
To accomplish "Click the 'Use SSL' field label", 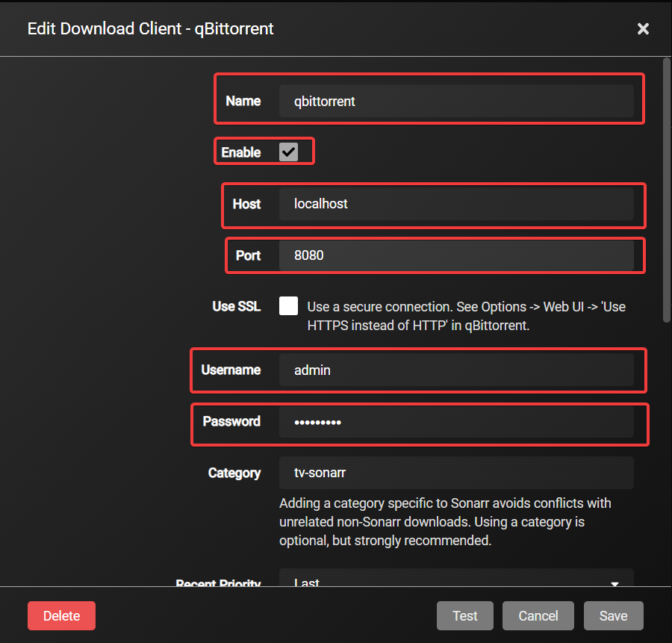I will [x=237, y=306].
